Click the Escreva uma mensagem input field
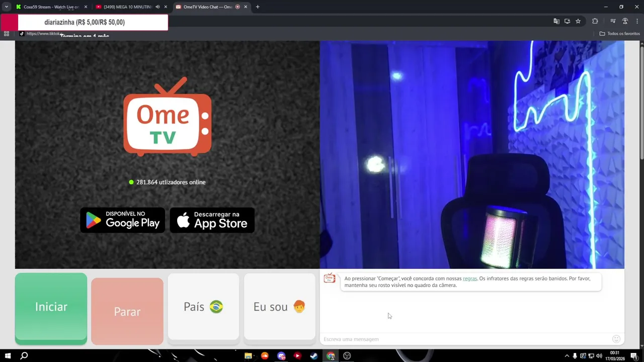 coord(465,339)
